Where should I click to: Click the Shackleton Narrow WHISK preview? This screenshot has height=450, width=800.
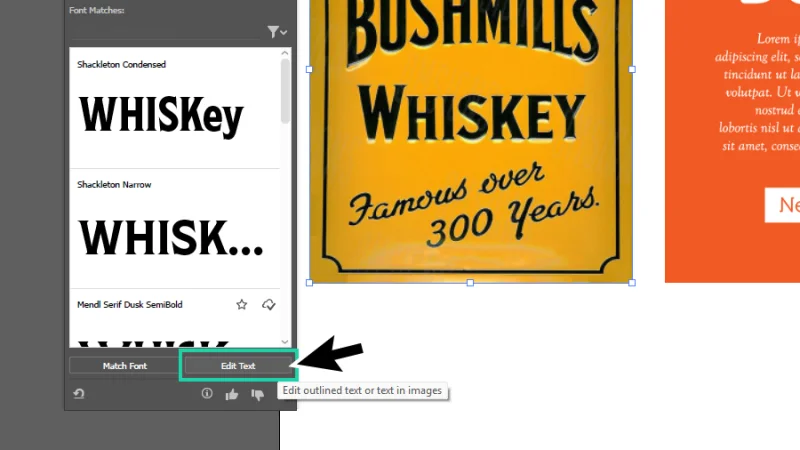point(171,237)
